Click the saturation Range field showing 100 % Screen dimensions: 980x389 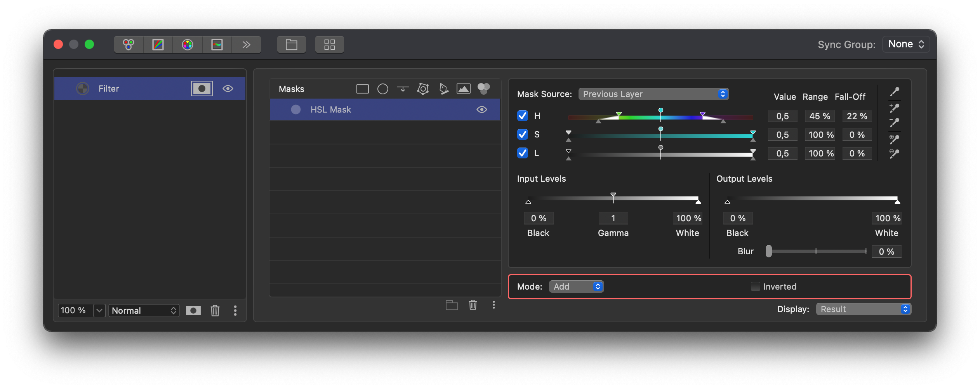click(820, 135)
